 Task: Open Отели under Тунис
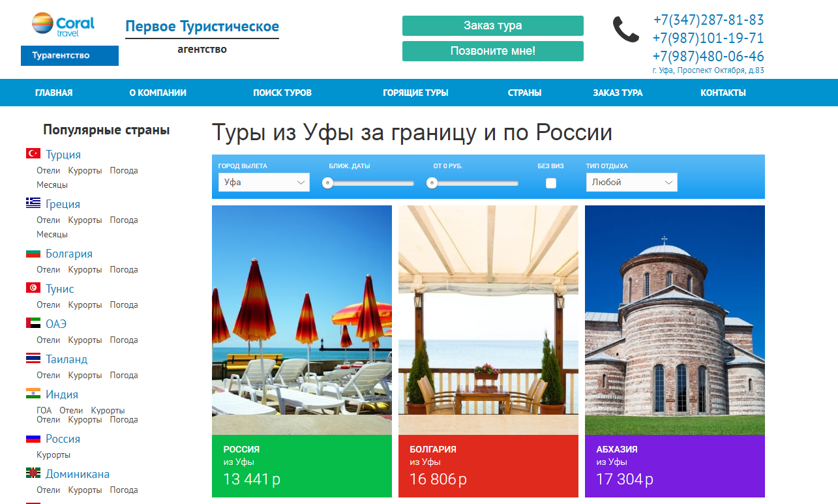coord(48,304)
